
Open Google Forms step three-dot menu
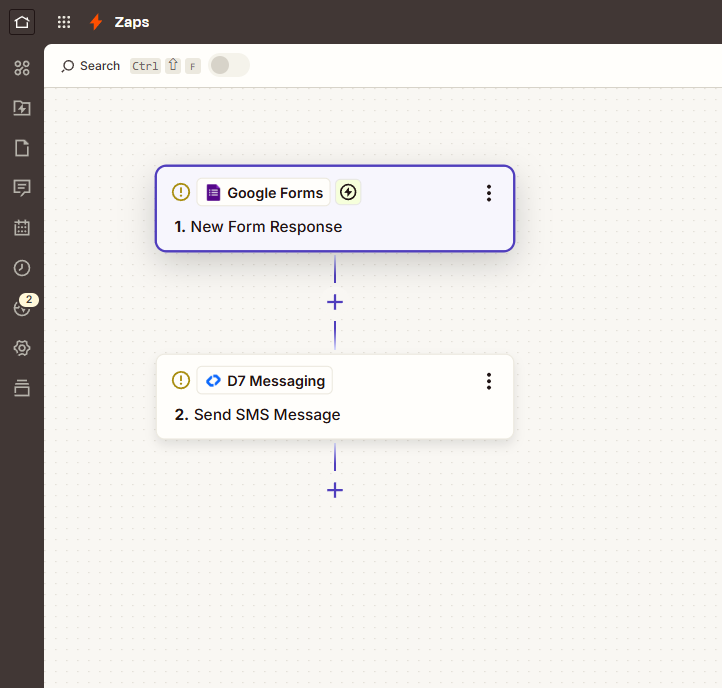(489, 193)
